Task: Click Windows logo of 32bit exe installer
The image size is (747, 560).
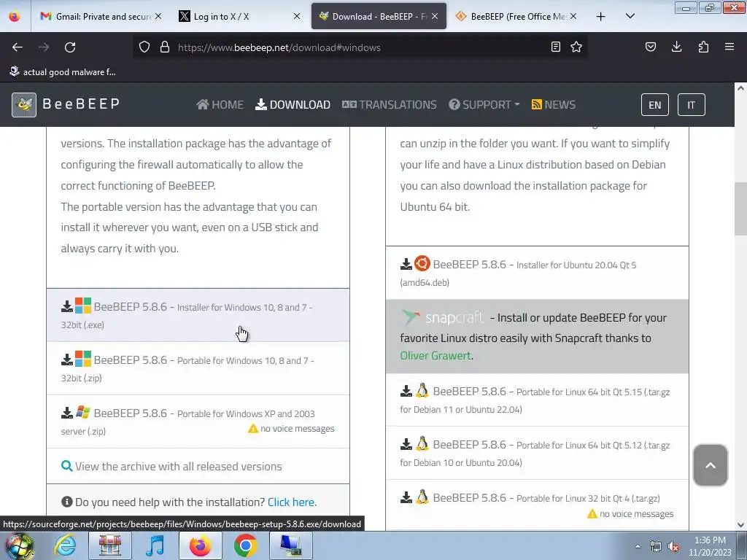Action: (83, 306)
